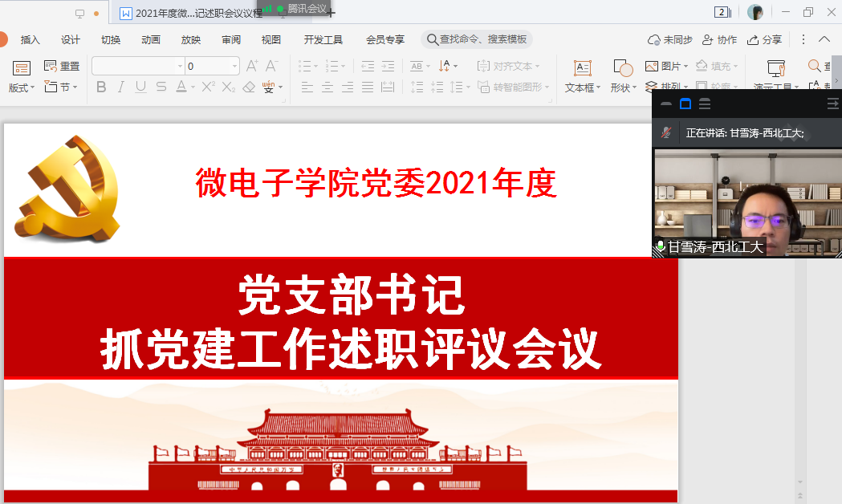Click the increase font size icon
This screenshot has height=504, width=842.
pyautogui.click(x=252, y=66)
